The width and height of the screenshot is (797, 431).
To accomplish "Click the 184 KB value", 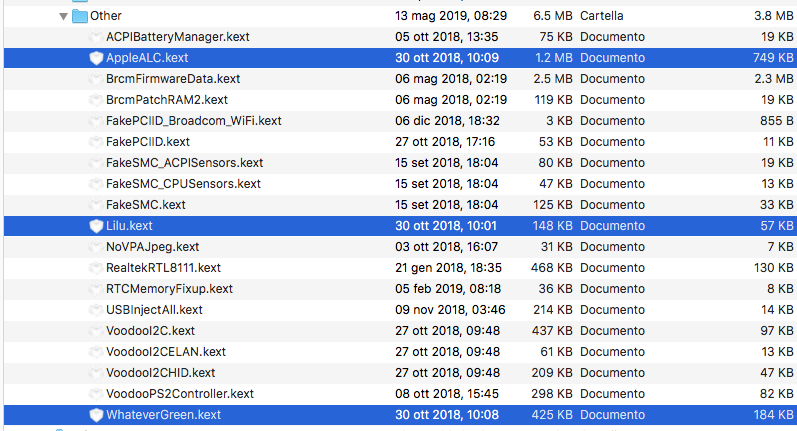I will (x=774, y=415).
